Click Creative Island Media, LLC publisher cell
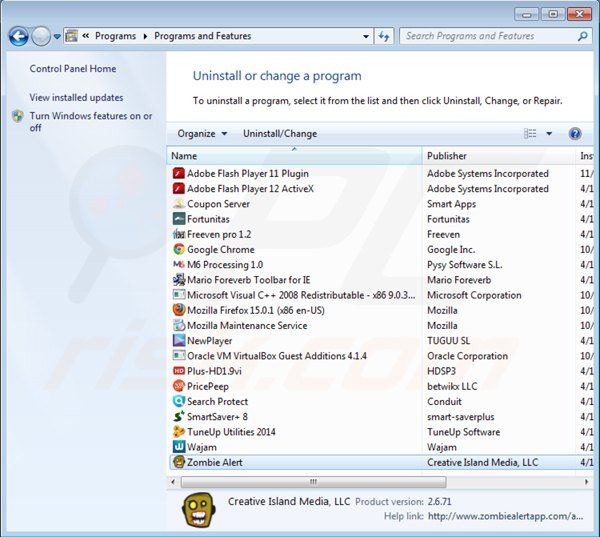 (483, 462)
